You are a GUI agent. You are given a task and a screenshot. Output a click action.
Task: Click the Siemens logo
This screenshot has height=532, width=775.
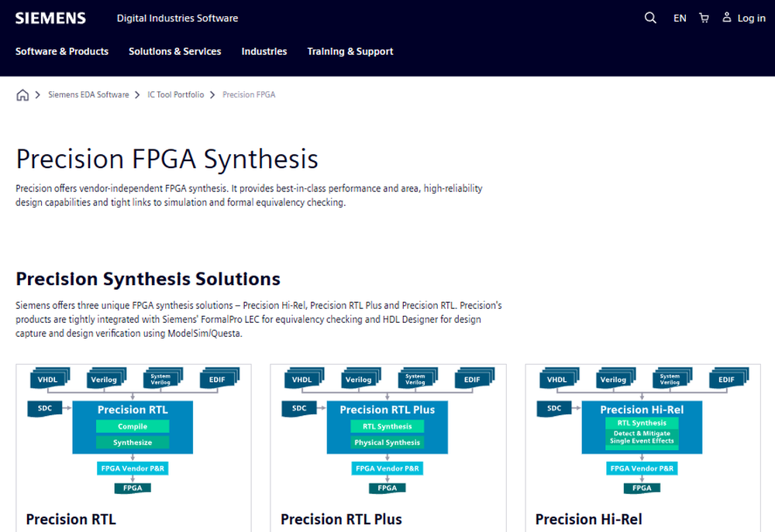(x=50, y=19)
